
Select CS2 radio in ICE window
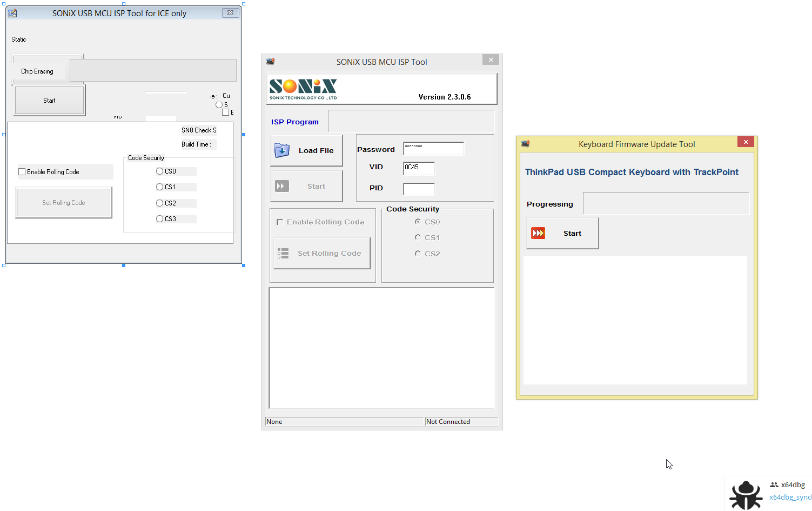[x=159, y=203]
